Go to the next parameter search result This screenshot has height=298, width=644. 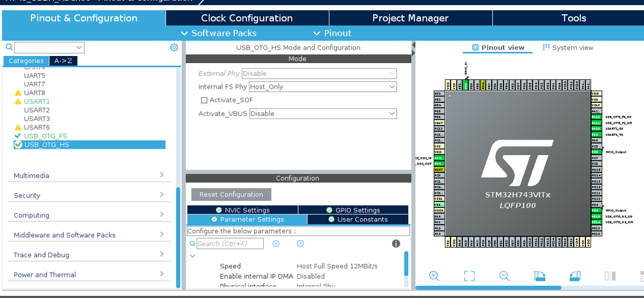coord(300,243)
